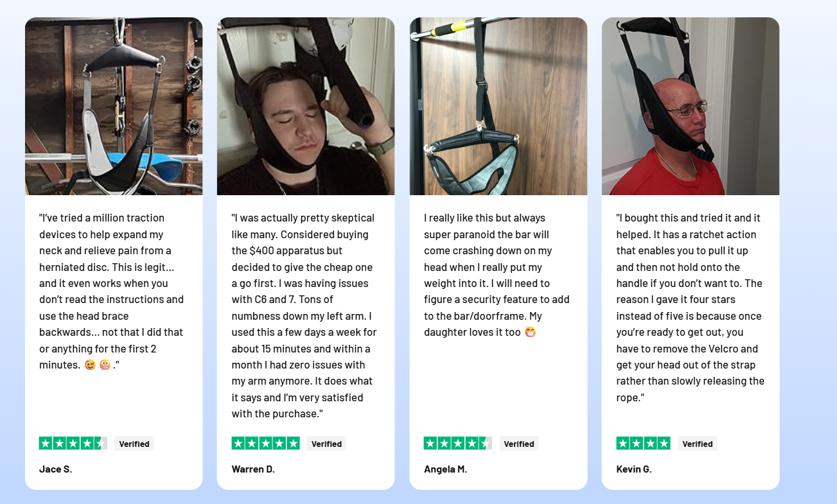Image resolution: width=837 pixels, height=504 pixels.
Task: Click reviewer name Angela M.
Action: (x=446, y=469)
